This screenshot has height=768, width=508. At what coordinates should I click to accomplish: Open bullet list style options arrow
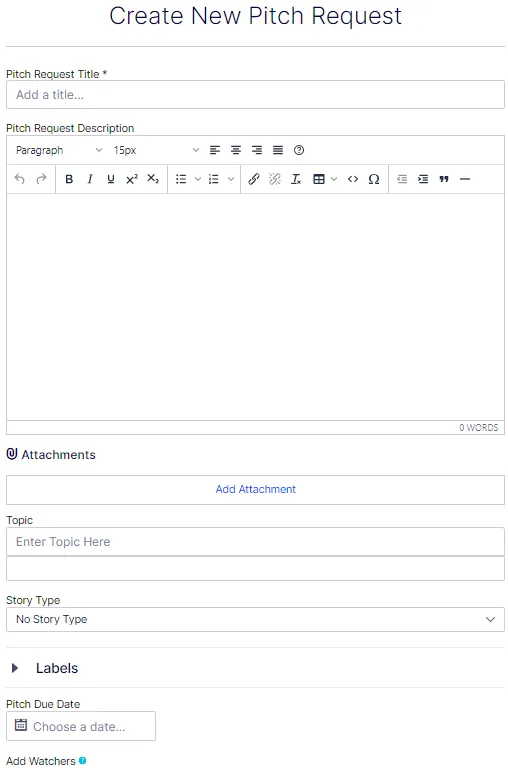point(198,179)
